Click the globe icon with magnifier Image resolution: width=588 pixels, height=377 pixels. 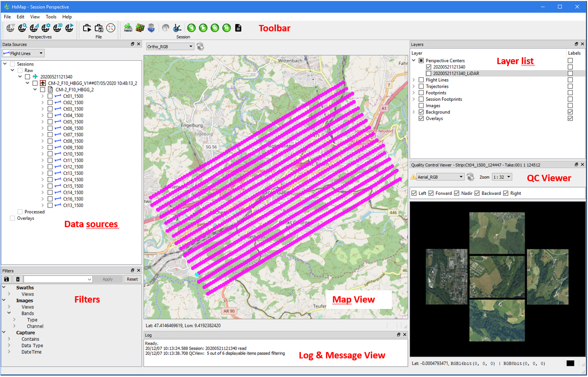23,28
